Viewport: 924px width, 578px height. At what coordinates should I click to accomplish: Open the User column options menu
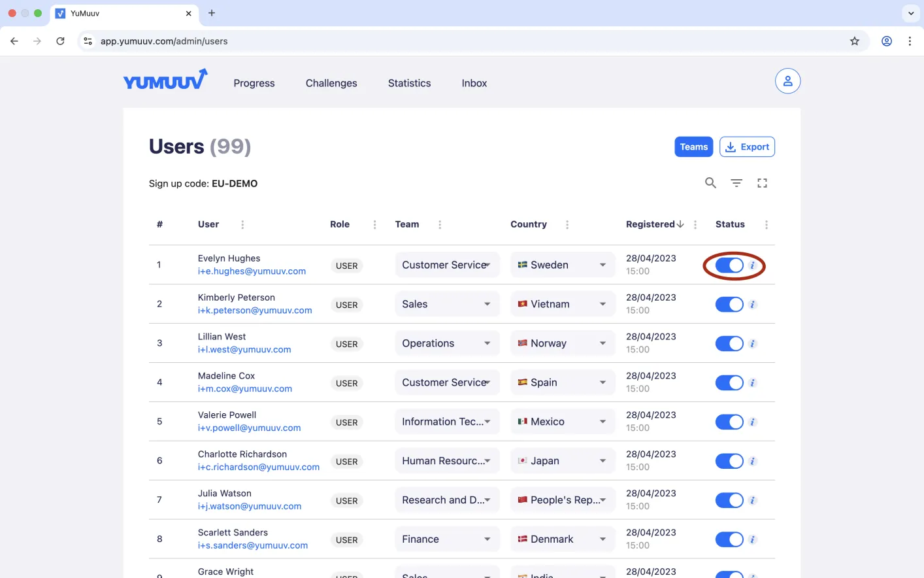pyautogui.click(x=242, y=224)
